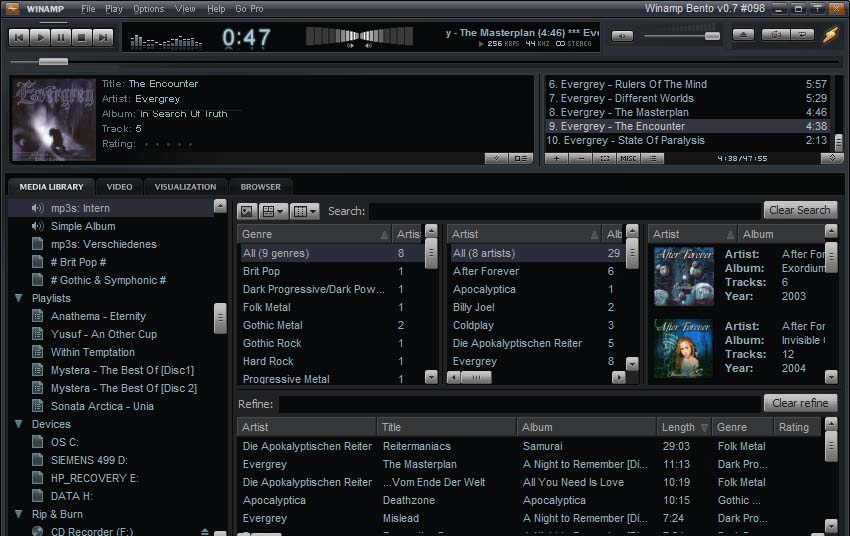This screenshot has height=536, width=850.
Task: Pause the current song
Action: [61, 37]
